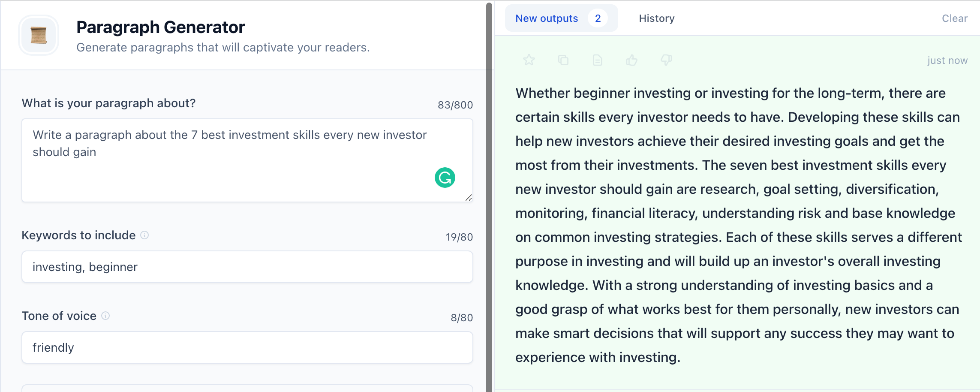Screen dimensions: 980x392
Task: Clear all generated outputs
Action: [955, 18]
